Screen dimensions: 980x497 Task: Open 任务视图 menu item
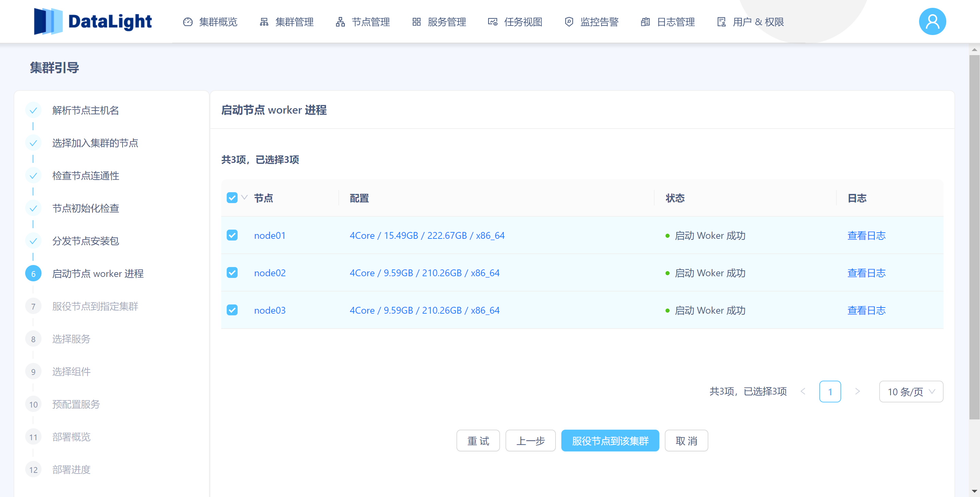[515, 22]
